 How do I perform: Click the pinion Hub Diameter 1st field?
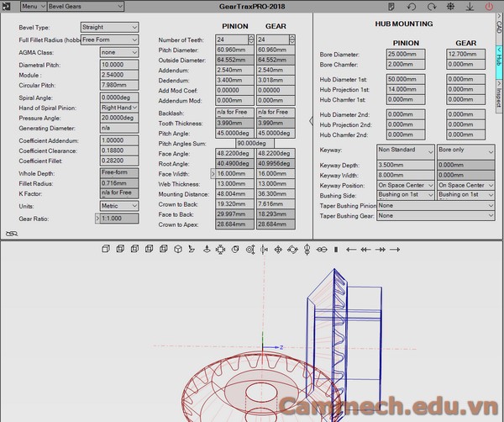[x=406, y=79]
